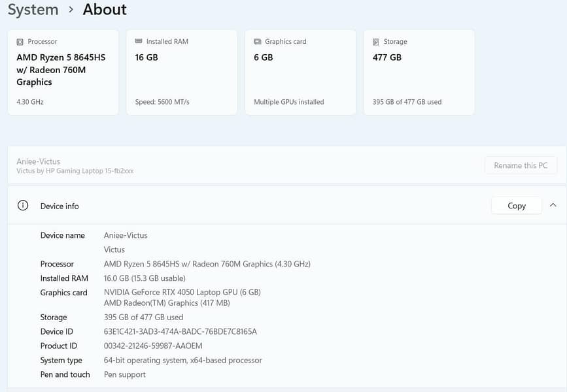567x392 pixels.
Task: Select the 477 GB value in the Storage card
Action: [387, 57]
